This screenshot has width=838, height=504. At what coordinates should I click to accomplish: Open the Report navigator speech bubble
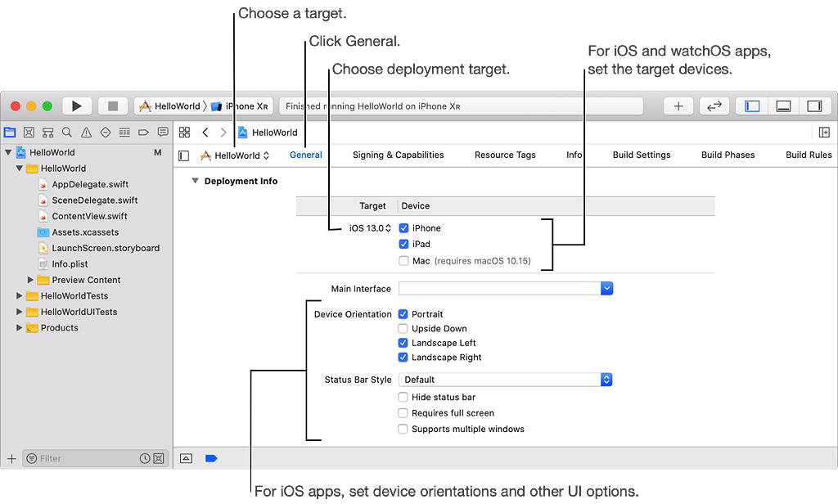163,132
